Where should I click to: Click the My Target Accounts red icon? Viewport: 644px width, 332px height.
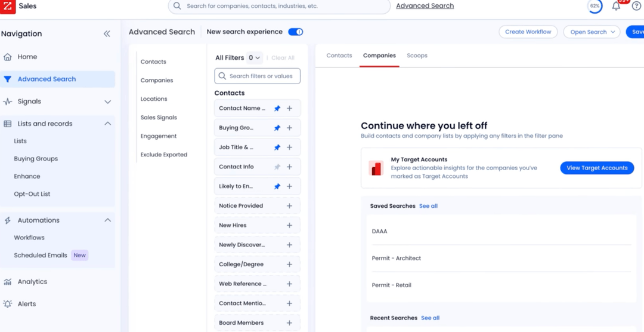pos(376,168)
